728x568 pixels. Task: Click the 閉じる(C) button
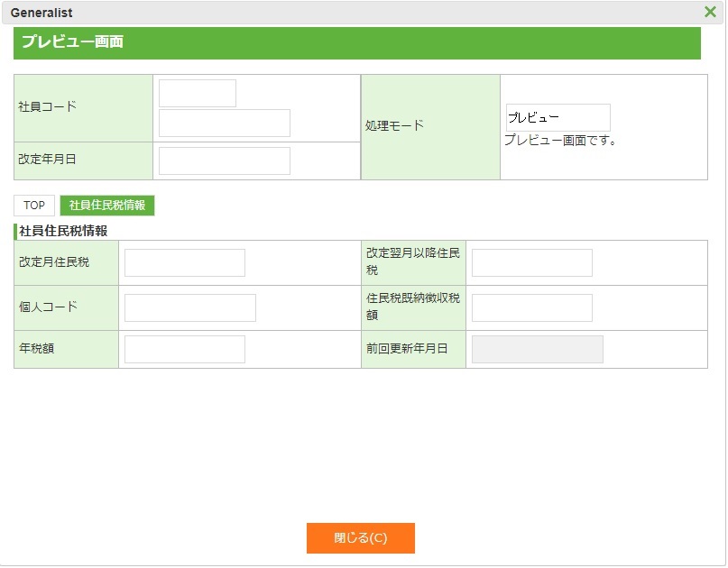tap(360, 538)
